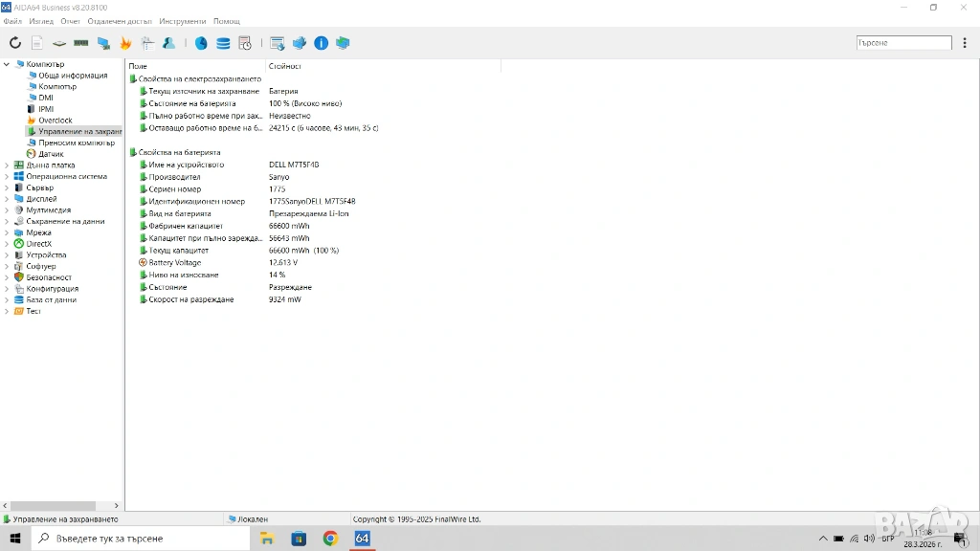980x551 pixels.
Task: Click the green memory module toolbar icon
Action: pyautogui.click(x=81, y=43)
